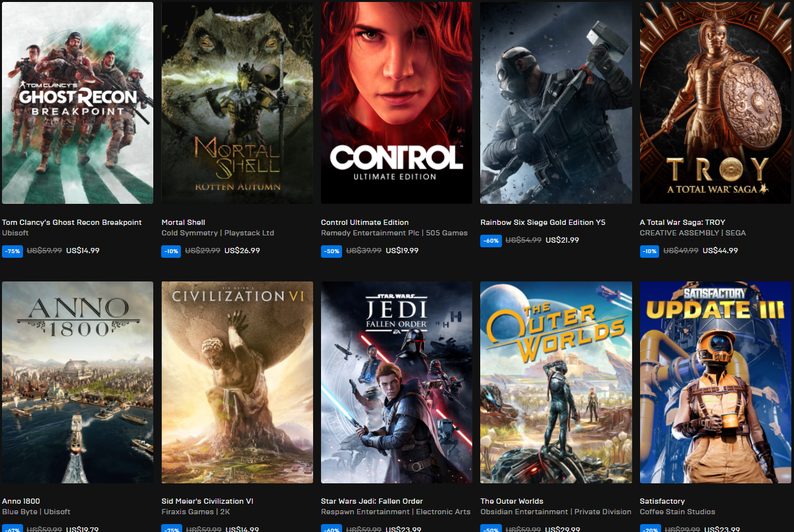Image resolution: width=794 pixels, height=532 pixels.
Task: Open the Rainbow Six Siege cover art
Action: [556, 103]
